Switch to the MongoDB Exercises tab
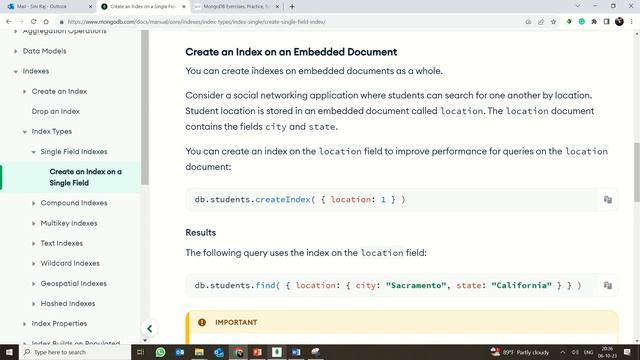 click(237, 7)
